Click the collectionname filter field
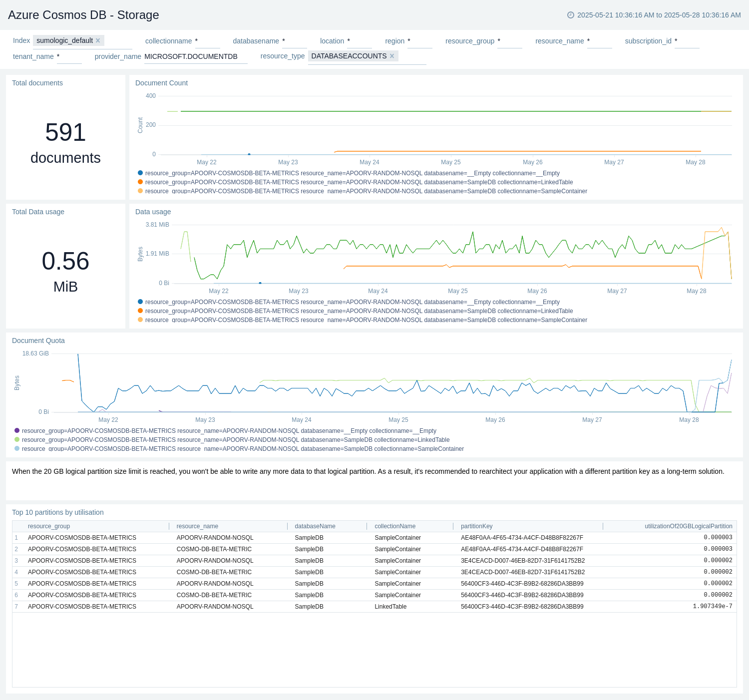 tap(207, 41)
